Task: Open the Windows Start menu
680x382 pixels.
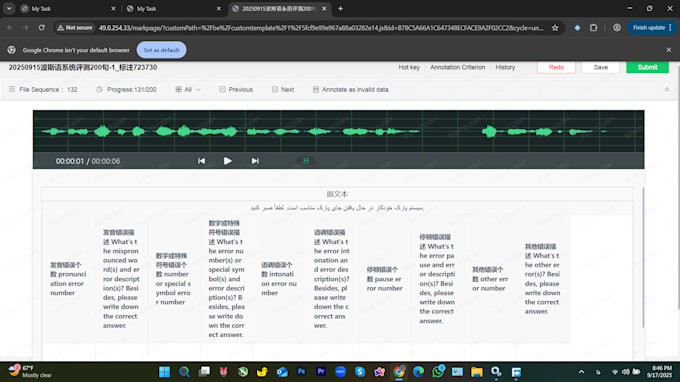Action: point(164,372)
